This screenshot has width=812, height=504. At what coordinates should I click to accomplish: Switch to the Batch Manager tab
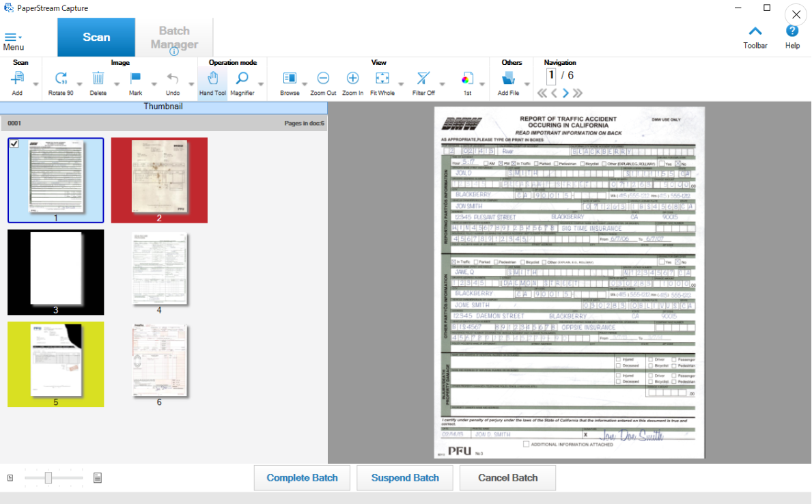(175, 37)
